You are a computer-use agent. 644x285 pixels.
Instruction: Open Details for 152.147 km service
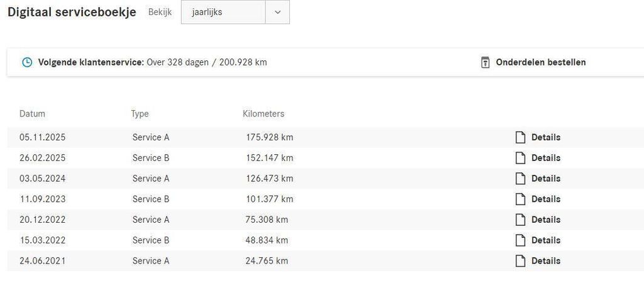click(x=545, y=158)
